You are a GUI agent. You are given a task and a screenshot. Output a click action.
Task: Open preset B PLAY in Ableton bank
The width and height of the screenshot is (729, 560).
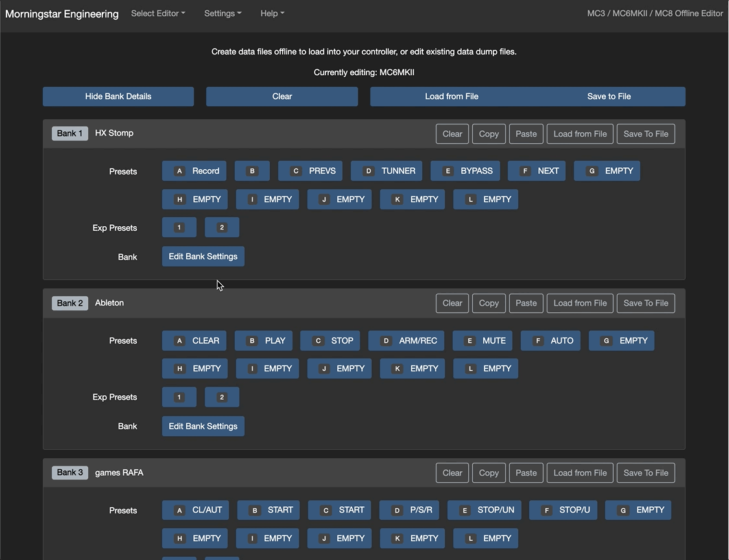pyautogui.click(x=263, y=341)
